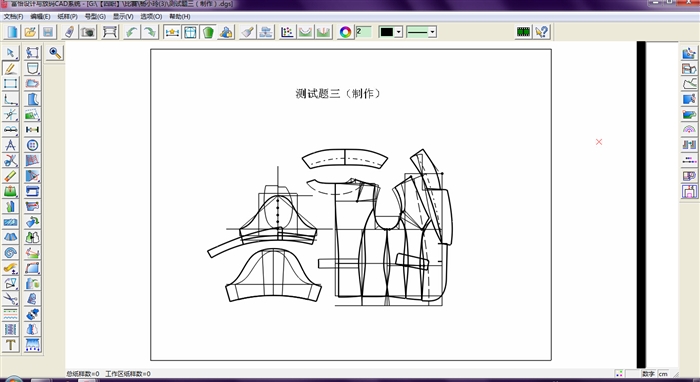Select the arrow pointer tool
This screenshot has height=382, width=700.
pos(10,53)
